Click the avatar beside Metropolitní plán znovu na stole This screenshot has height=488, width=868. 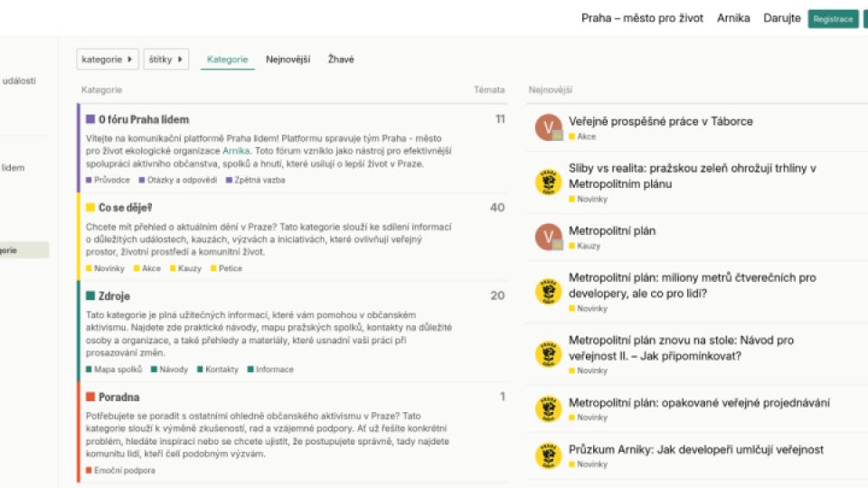click(x=548, y=354)
